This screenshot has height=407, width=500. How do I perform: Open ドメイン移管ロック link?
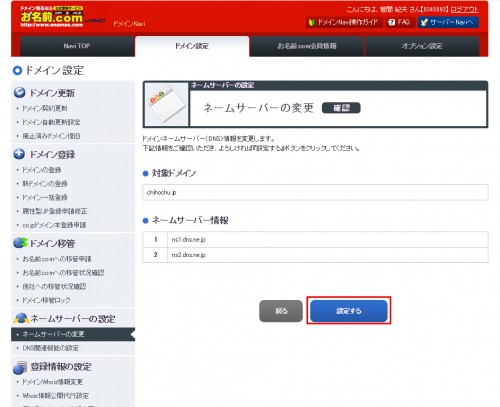[46, 300]
